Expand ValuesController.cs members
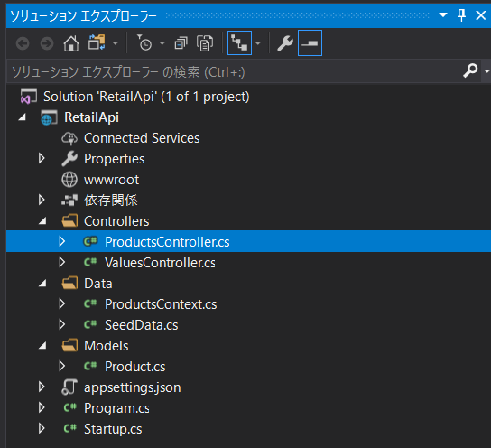 coord(62,262)
